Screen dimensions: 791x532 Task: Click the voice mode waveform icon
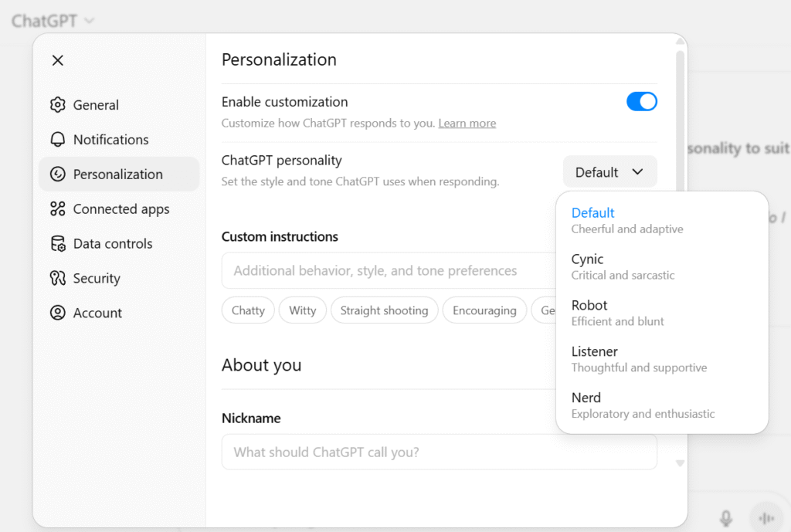point(766,518)
